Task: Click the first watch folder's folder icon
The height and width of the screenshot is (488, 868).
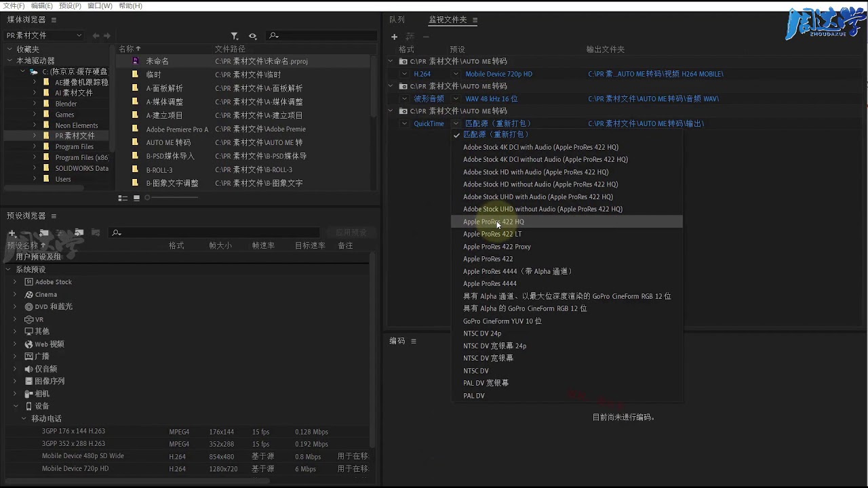Action: [x=403, y=61]
